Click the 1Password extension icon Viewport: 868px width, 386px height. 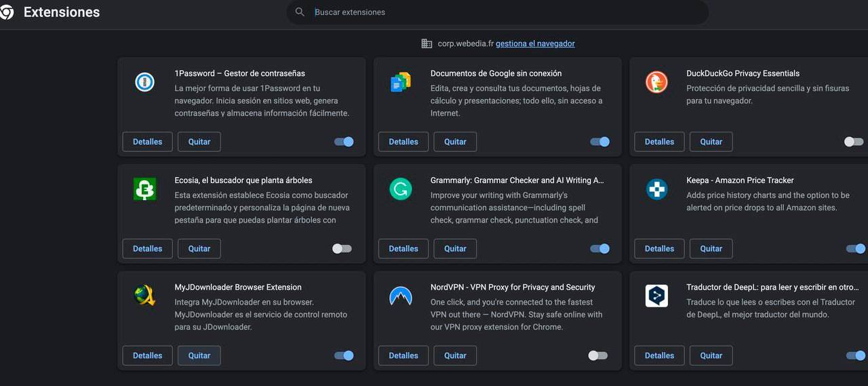coord(144,82)
